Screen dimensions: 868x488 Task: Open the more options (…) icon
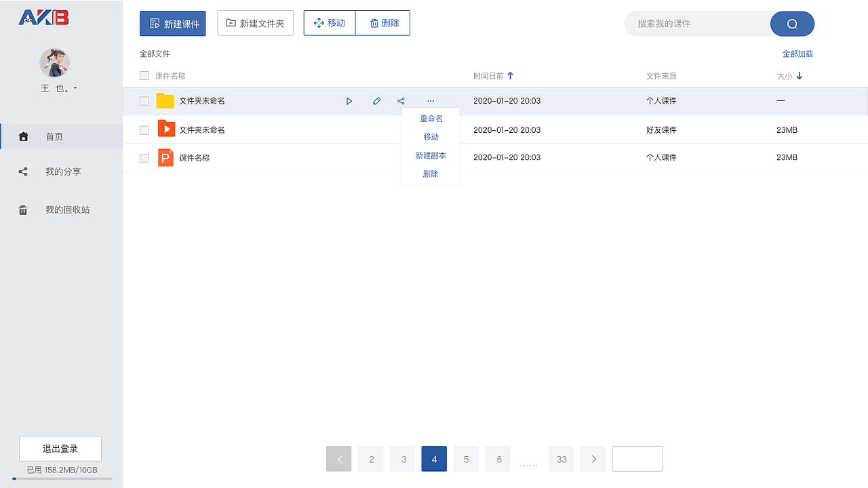[x=431, y=100]
